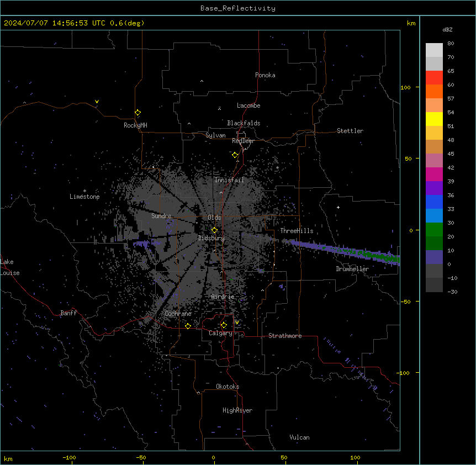The height and width of the screenshot is (465, 476).
Task: Click the Lake Louise label
Action: [10, 267]
